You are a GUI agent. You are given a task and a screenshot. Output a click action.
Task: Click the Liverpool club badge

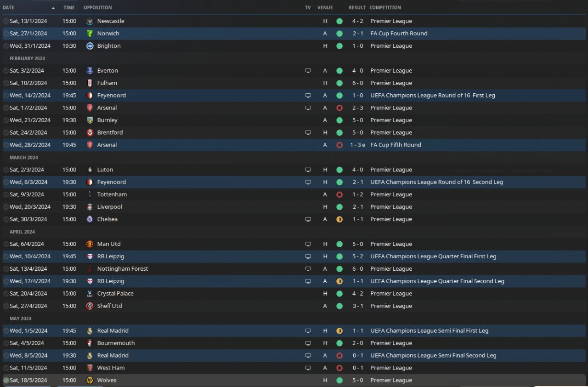90,207
